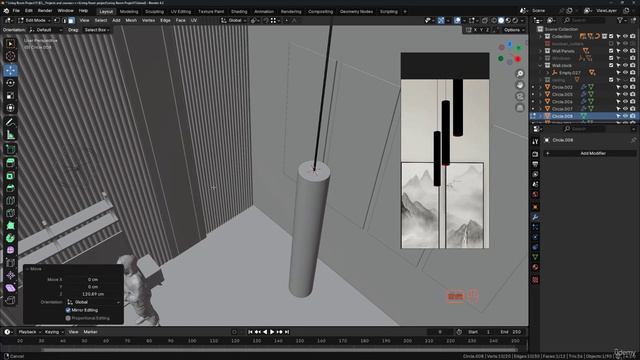Open the Options dropdown in viewport
640x360 pixels.
click(x=513, y=30)
